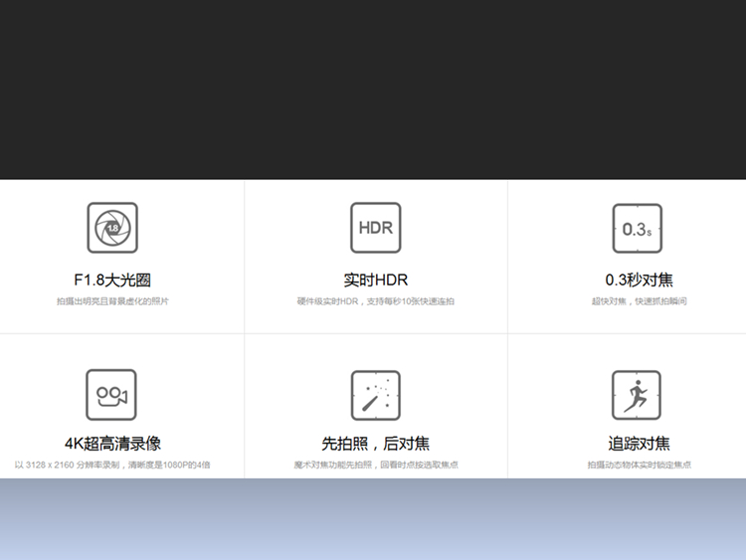Select the magic wand refocus icon

(x=375, y=395)
